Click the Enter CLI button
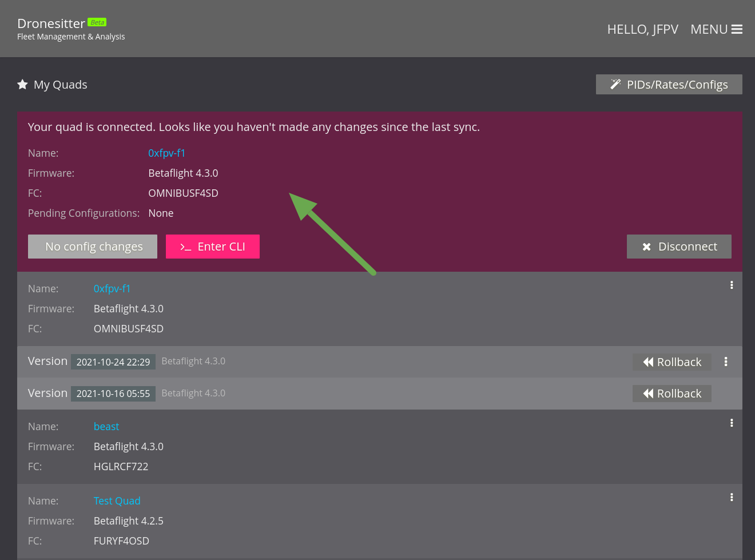Screen dimensions: 755x560 point(212,247)
